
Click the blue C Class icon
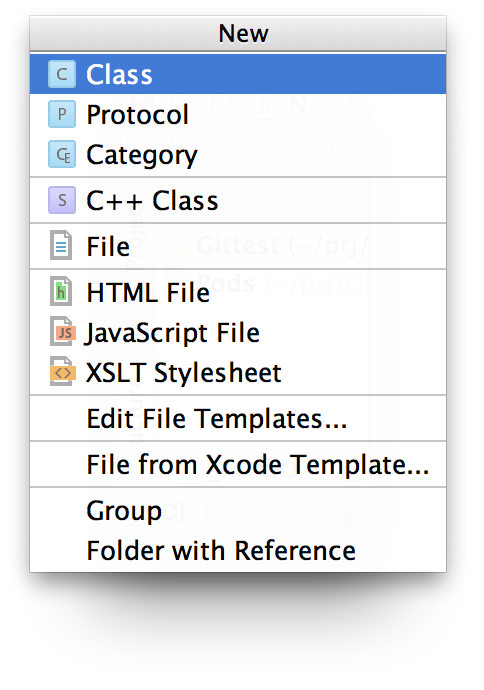click(62, 74)
